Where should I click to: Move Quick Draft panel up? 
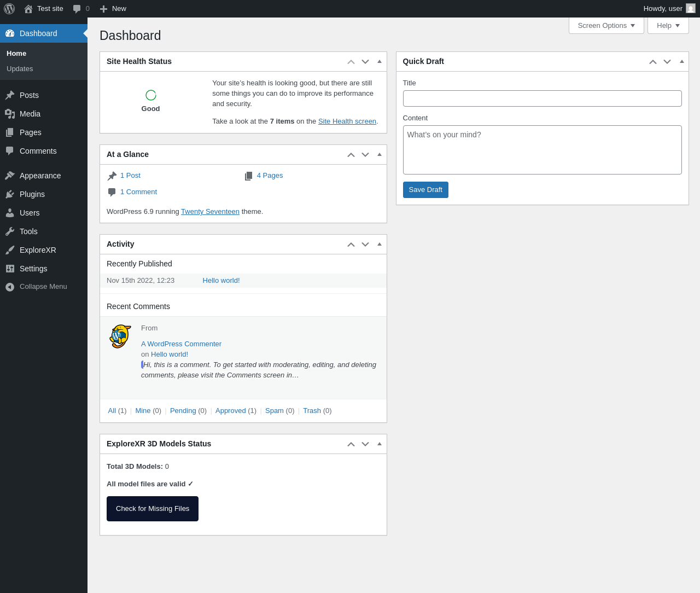pyautogui.click(x=653, y=62)
